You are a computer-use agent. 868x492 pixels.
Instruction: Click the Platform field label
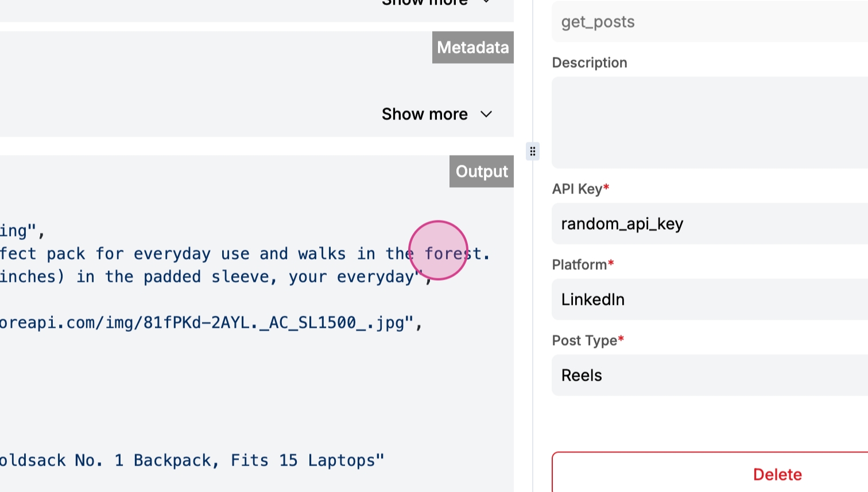click(x=579, y=265)
